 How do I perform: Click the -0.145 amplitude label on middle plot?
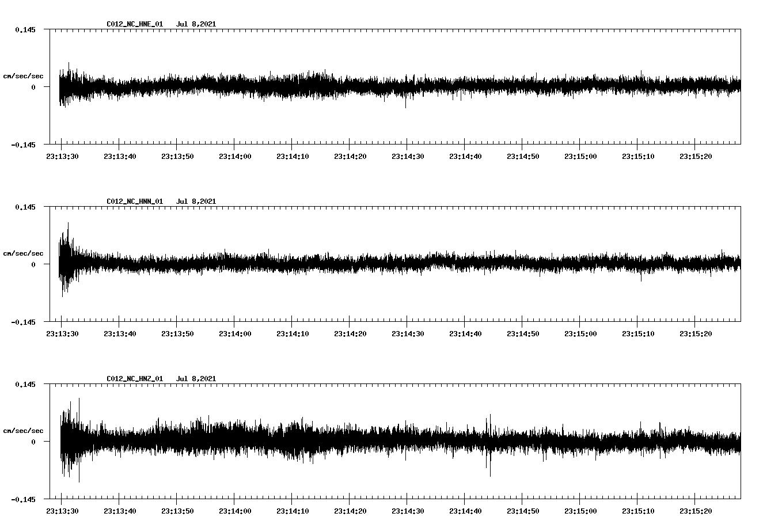point(22,323)
